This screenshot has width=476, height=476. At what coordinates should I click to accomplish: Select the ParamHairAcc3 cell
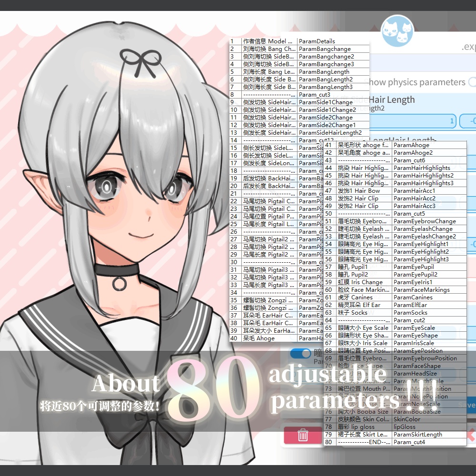429,206
